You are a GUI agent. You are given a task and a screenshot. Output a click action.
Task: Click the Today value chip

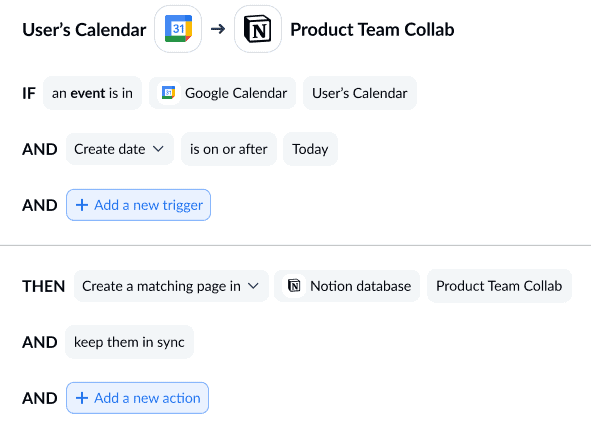pyautogui.click(x=310, y=149)
